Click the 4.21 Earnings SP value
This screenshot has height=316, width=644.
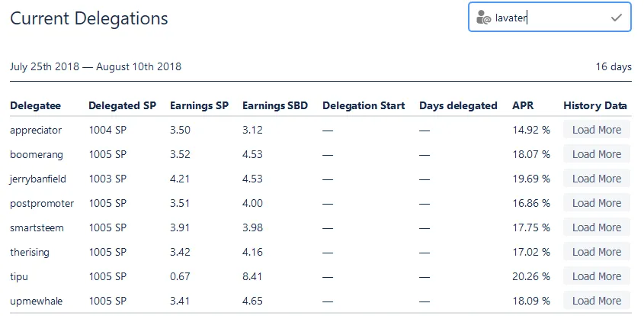click(x=180, y=179)
